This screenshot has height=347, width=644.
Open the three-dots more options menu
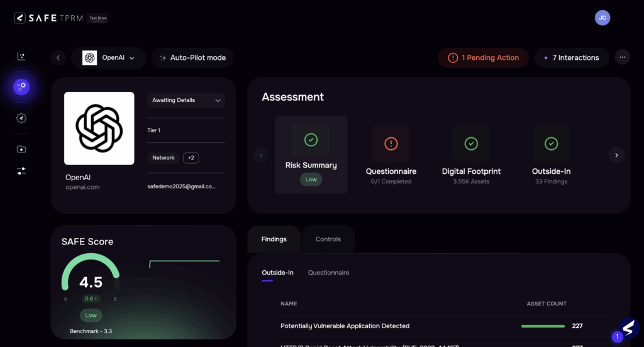tap(622, 57)
